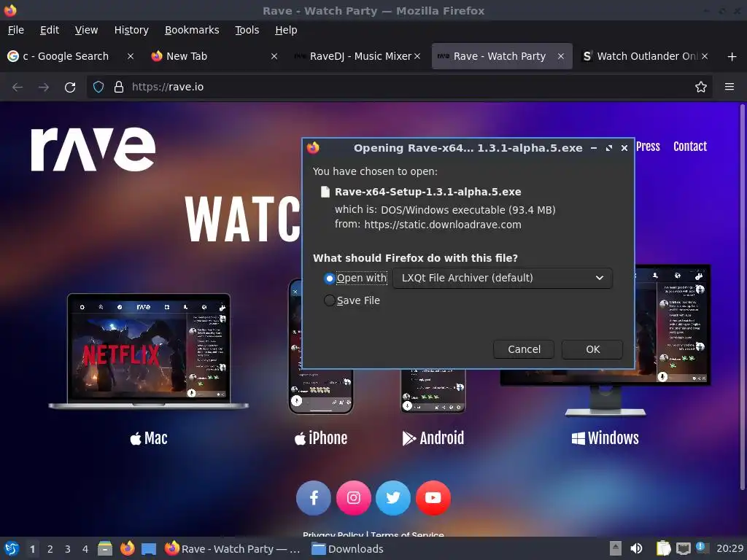Viewport: 747px width, 560px height.
Task: Go back using the browser back arrow
Action: 18,87
